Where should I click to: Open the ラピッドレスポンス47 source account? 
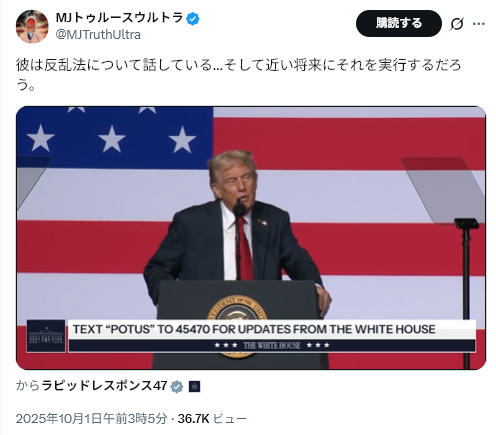pyautogui.click(x=104, y=386)
